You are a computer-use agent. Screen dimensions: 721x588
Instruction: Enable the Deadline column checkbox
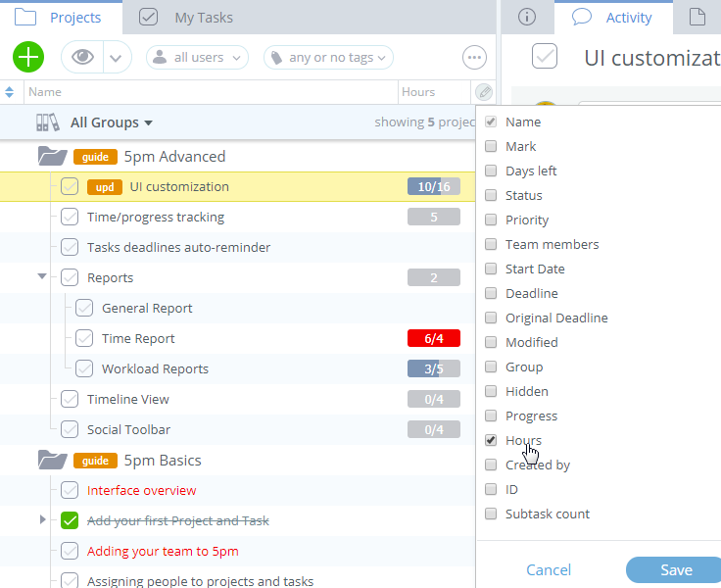pos(491,293)
